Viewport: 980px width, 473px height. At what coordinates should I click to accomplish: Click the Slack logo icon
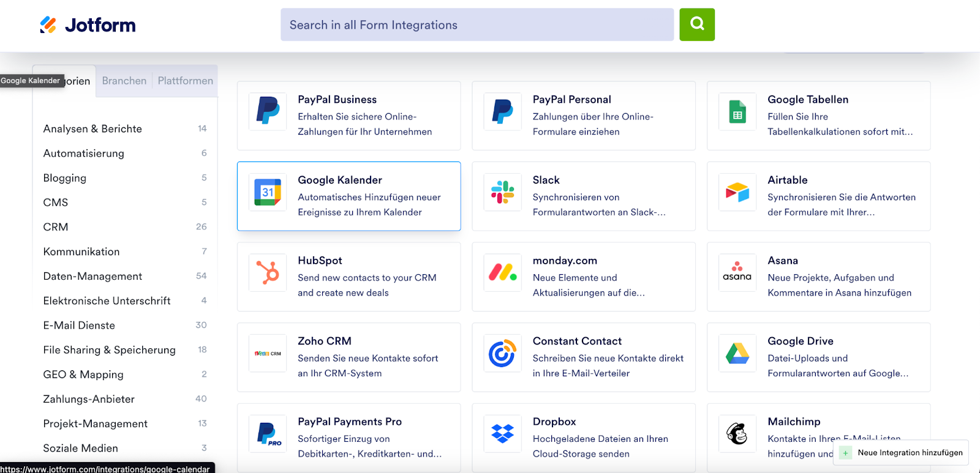[x=502, y=192]
